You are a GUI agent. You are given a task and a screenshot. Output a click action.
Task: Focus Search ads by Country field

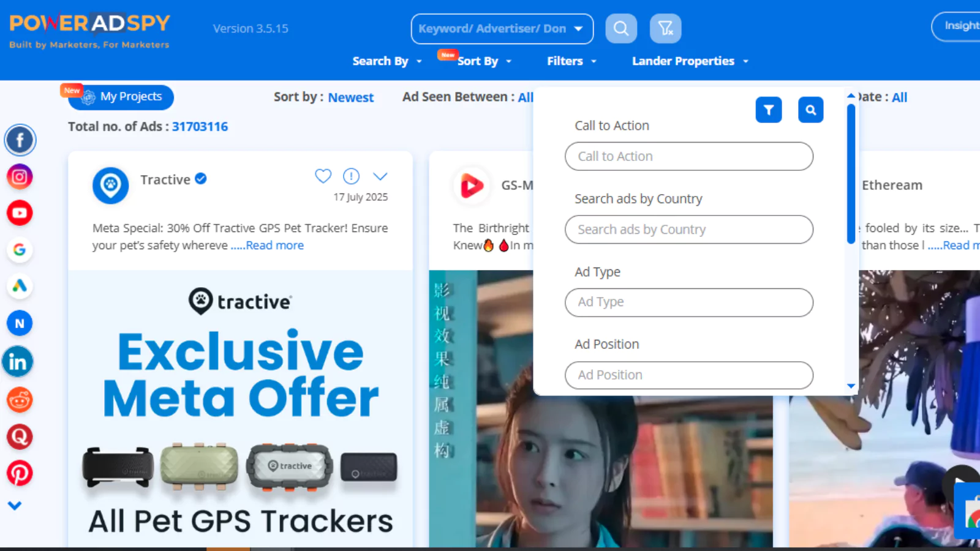[689, 230]
